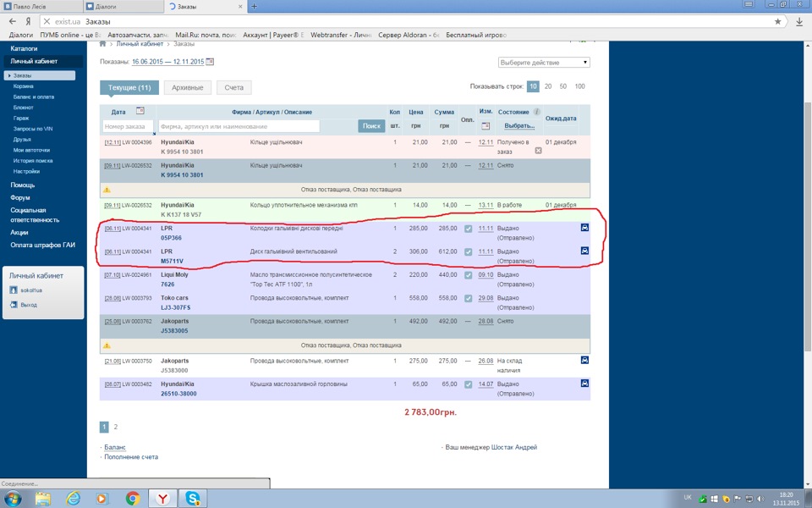Switch to the Діалоги browser tab
Viewport: 812px width, 508px height.
coord(123,7)
